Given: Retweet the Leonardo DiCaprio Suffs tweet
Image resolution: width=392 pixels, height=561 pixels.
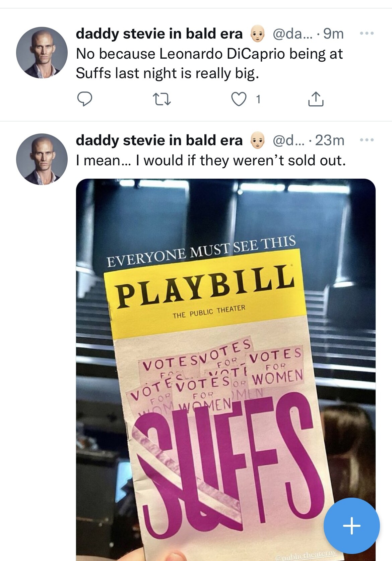Looking at the screenshot, I should (x=162, y=99).
